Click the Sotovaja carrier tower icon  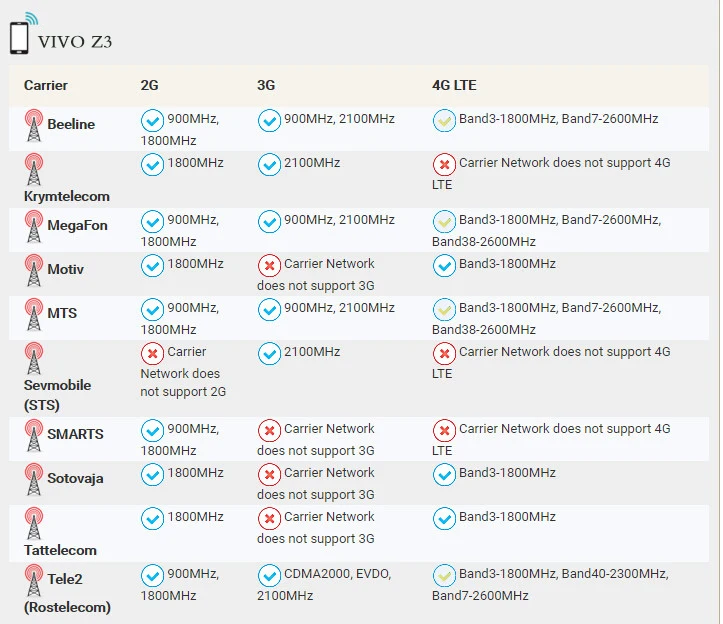(x=34, y=480)
